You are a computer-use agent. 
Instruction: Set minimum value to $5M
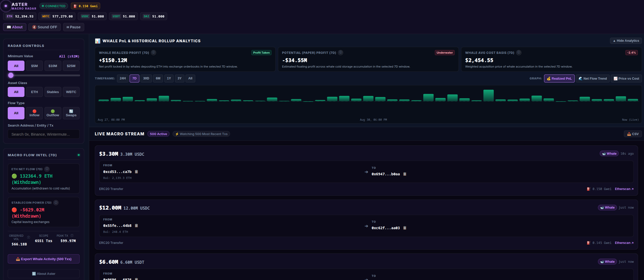[35, 66]
